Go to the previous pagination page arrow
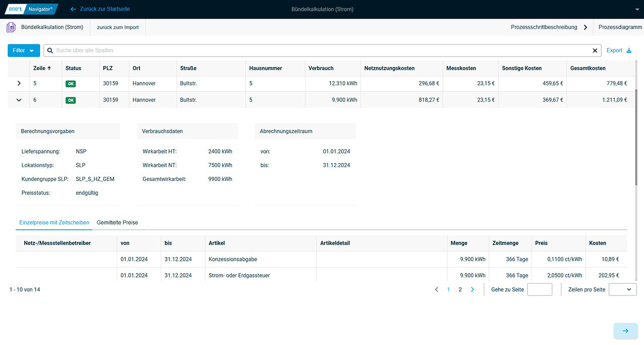Image resolution: width=644 pixels, height=345 pixels. pyautogui.click(x=437, y=290)
